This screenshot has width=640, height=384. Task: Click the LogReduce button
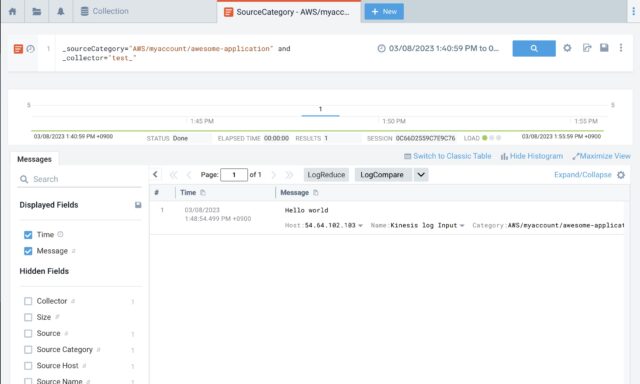pos(326,175)
